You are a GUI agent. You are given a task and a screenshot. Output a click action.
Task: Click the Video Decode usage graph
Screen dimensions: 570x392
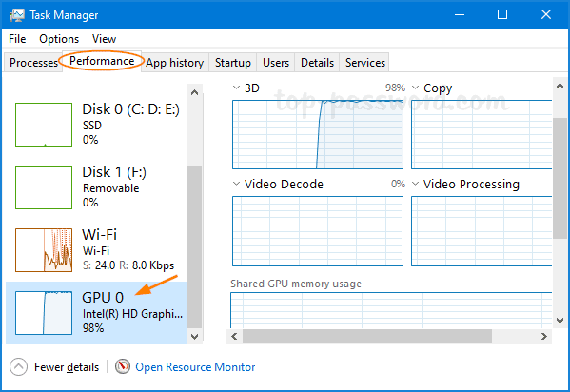click(x=318, y=231)
